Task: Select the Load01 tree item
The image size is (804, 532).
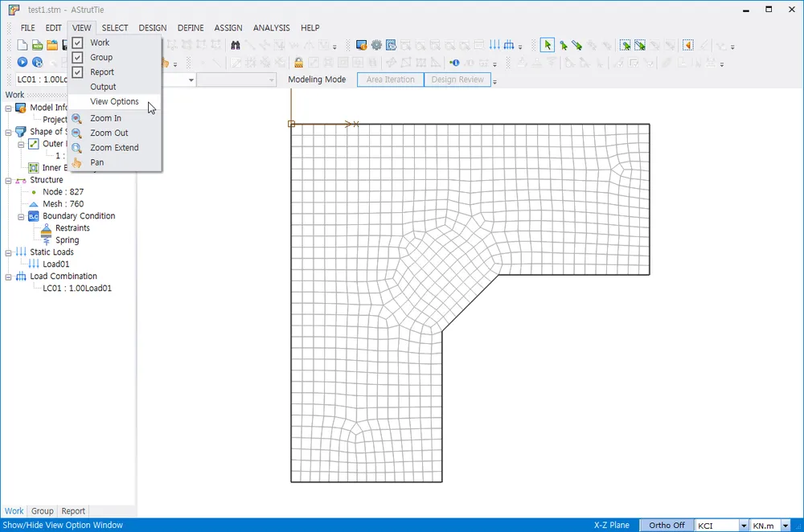Action: point(56,264)
